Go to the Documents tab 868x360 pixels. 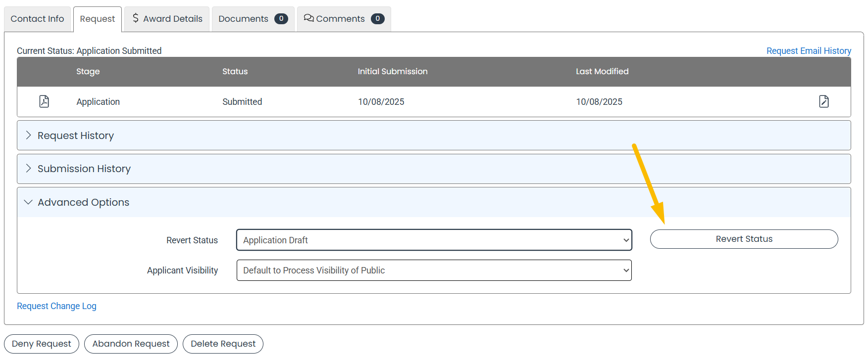pyautogui.click(x=253, y=19)
